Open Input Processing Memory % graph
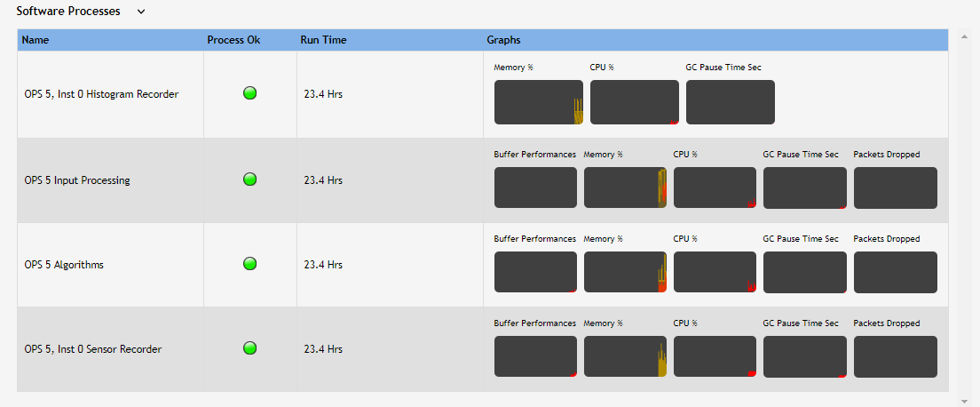The width and height of the screenshot is (980, 407). [625, 188]
